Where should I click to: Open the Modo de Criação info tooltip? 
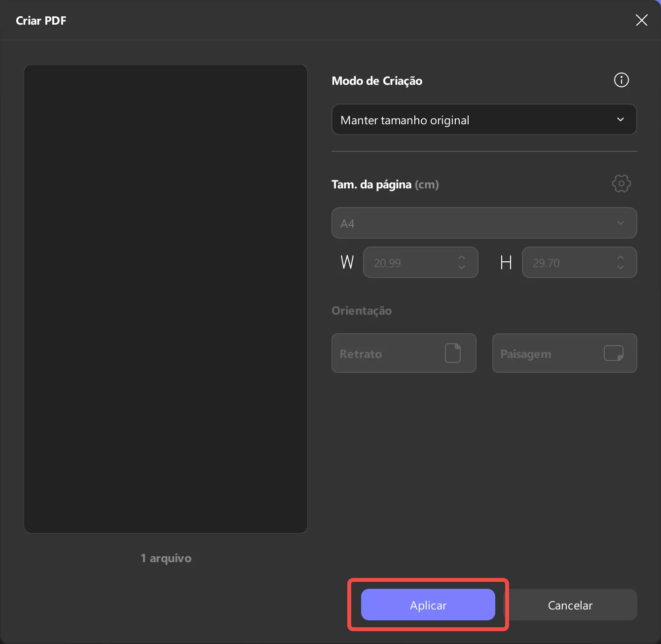click(x=621, y=80)
